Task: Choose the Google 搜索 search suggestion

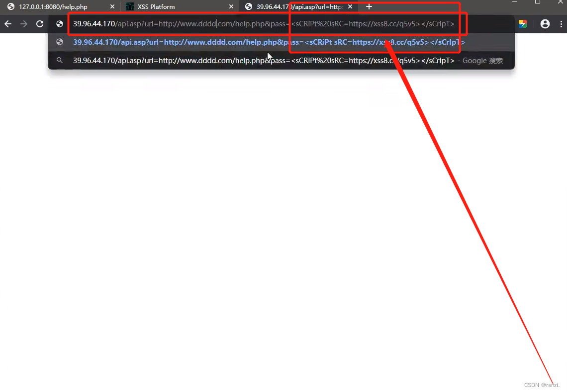Action: click(x=281, y=60)
